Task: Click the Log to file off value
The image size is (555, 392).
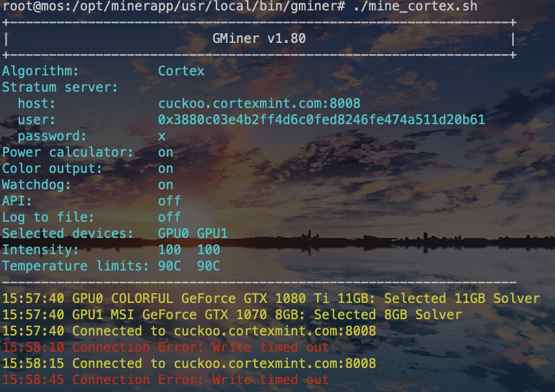Action: tap(170, 217)
